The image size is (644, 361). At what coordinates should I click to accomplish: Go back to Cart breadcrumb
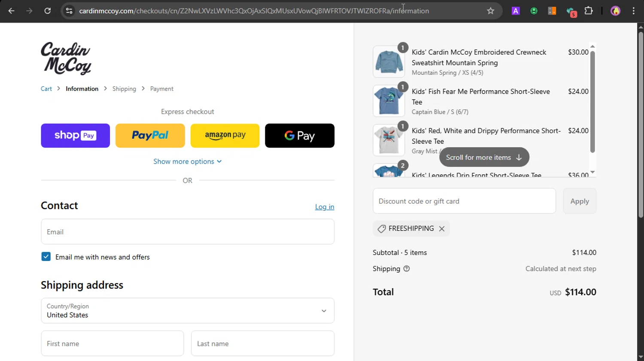click(x=46, y=89)
